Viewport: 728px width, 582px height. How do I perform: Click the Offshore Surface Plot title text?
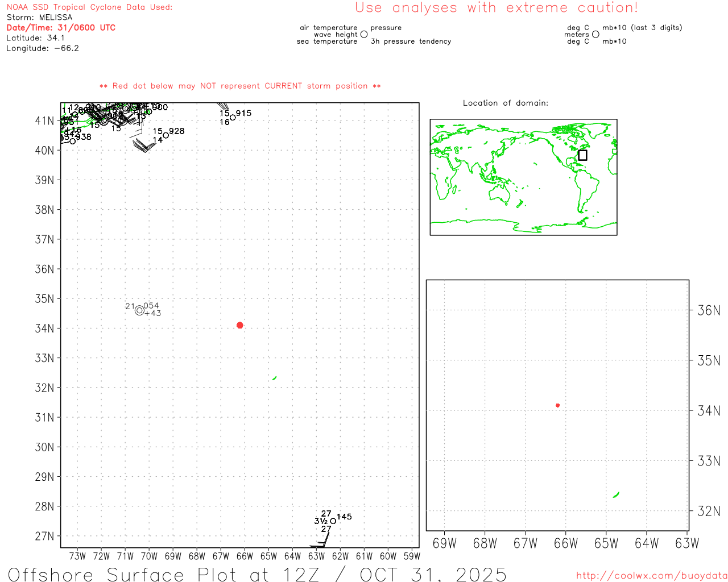pos(257,574)
